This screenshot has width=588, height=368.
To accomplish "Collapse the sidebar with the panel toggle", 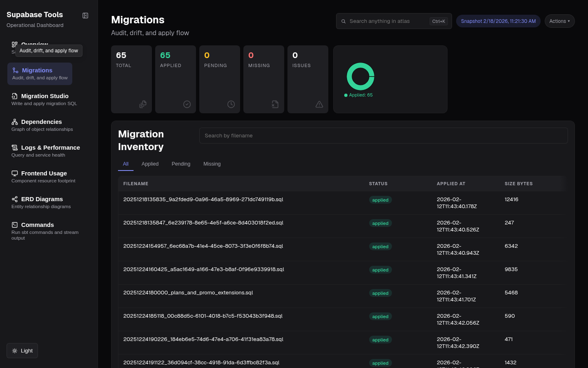I will [x=85, y=15].
